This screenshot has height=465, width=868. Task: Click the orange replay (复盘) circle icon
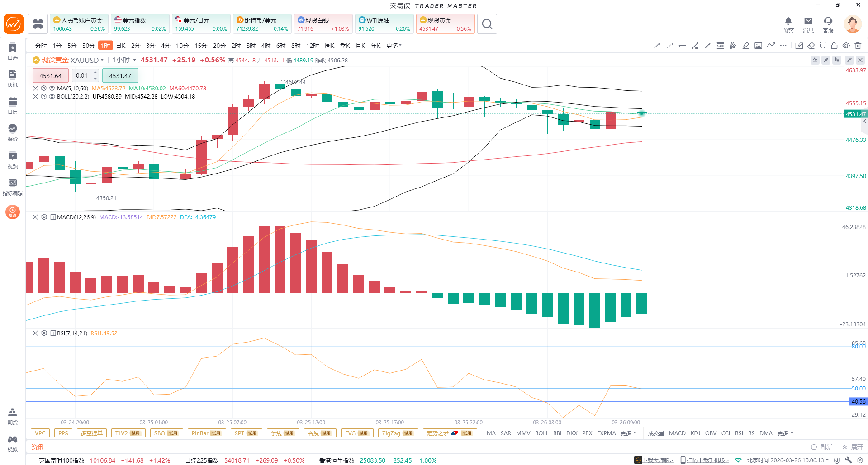coord(13,211)
